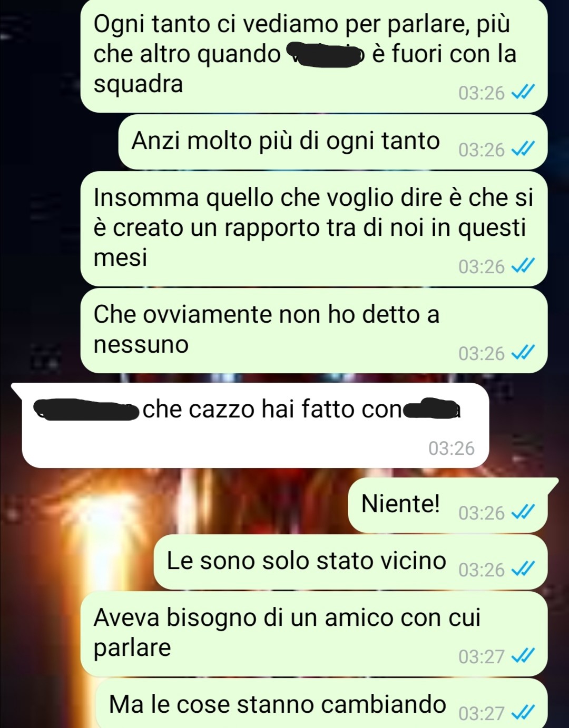Select the 'Ogni tanto ci vediamo' message bubble
Viewport: 569px width, 728px height.
[314, 55]
